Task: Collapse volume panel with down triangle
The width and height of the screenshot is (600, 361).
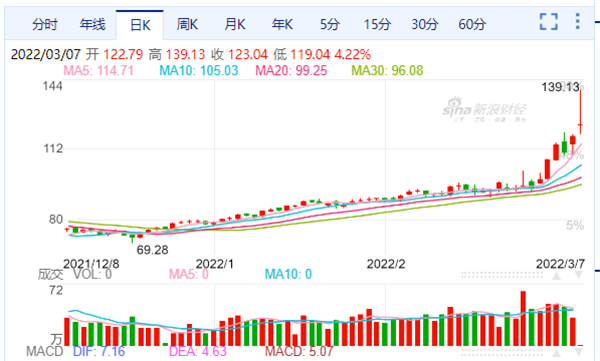Action: coord(578,275)
